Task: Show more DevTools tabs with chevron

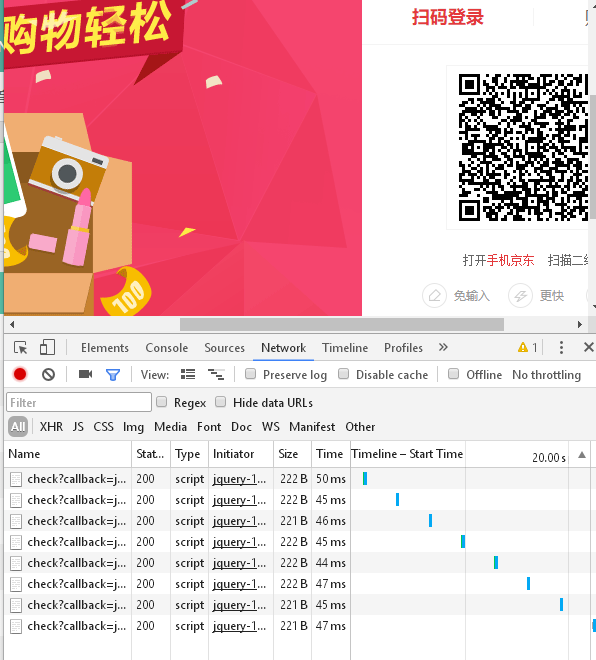Action: [x=443, y=347]
